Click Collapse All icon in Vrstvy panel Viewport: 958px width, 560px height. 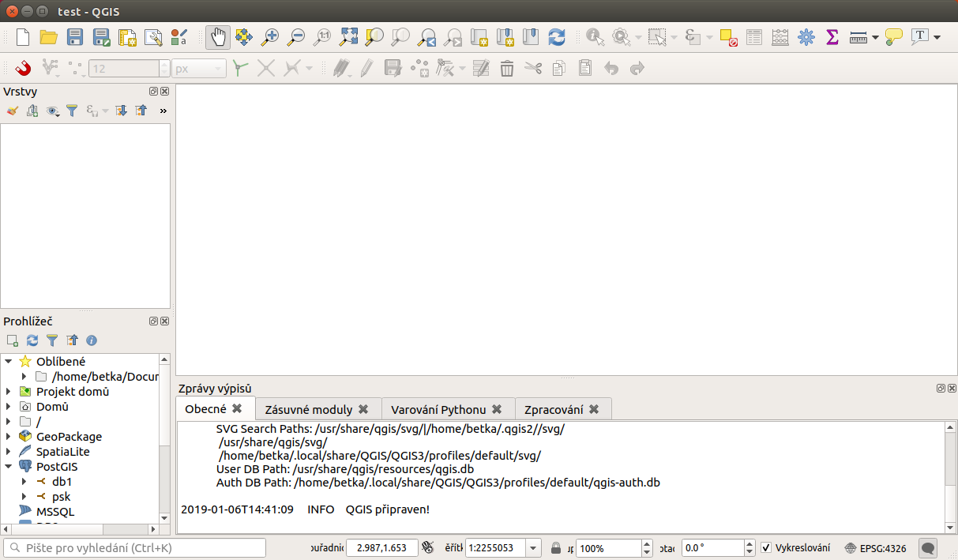point(141,111)
